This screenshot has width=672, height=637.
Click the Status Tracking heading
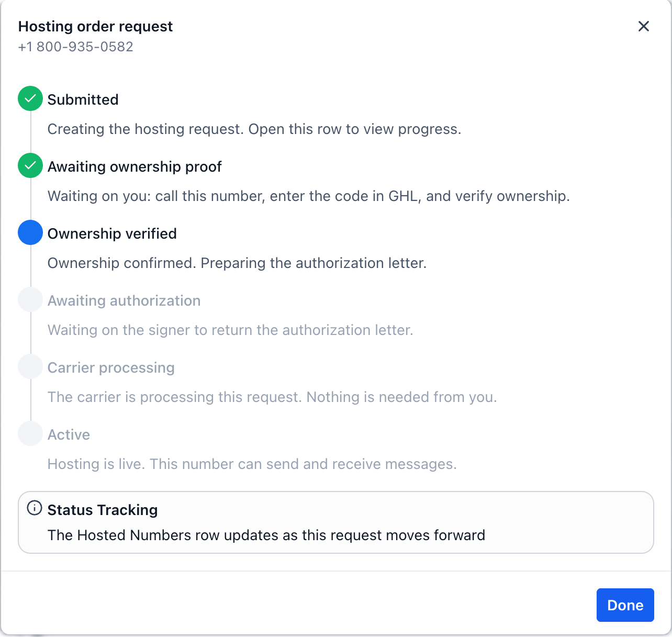pos(103,510)
